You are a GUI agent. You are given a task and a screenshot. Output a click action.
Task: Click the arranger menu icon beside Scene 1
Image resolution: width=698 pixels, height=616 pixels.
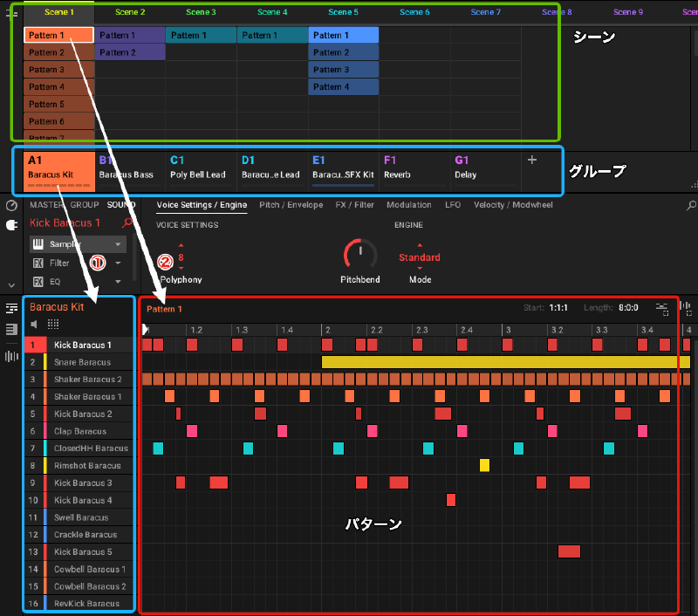pyautogui.click(x=11, y=13)
